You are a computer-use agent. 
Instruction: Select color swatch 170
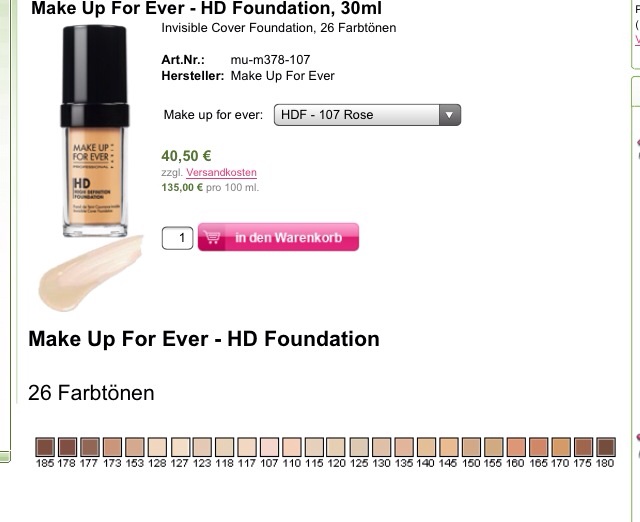point(561,447)
